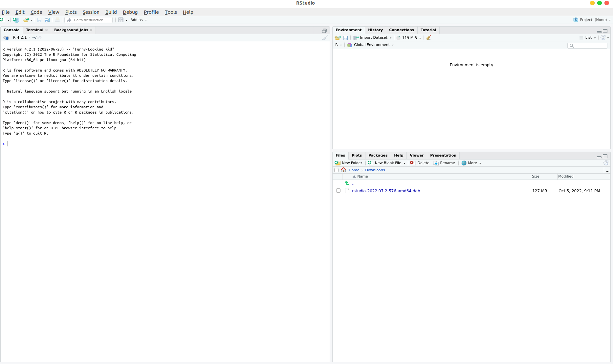The height and width of the screenshot is (364, 613).
Task: Switch List view dropdown
Action: [x=588, y=38]
